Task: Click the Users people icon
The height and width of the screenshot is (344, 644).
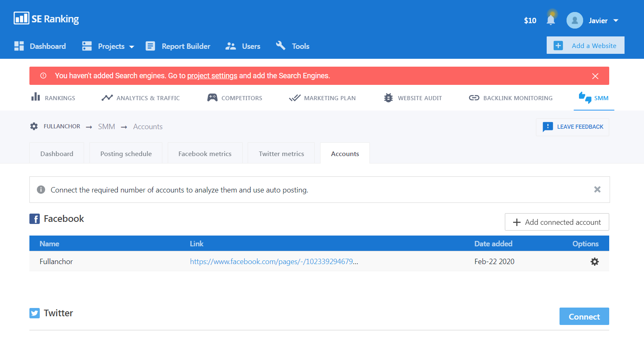Action: pos(230,46)
